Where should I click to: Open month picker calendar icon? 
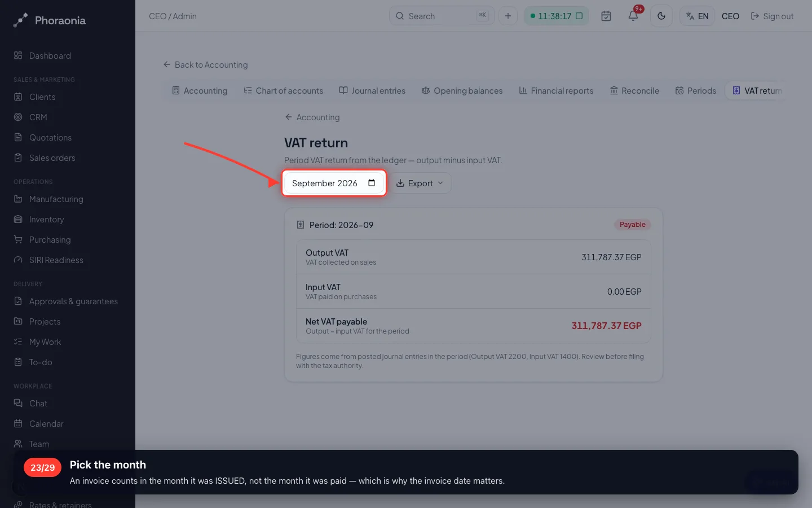[372, 183]
